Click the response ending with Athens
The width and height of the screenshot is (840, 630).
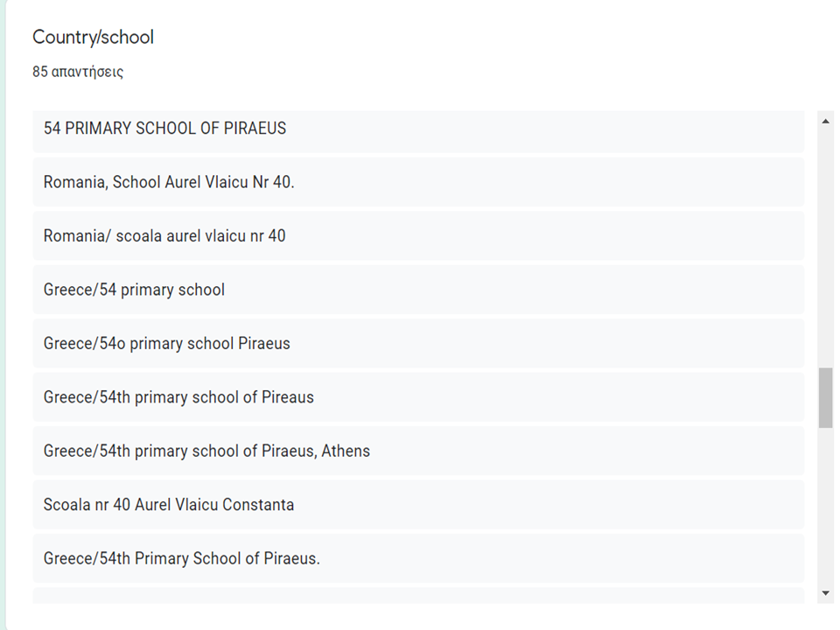[206, 451]
